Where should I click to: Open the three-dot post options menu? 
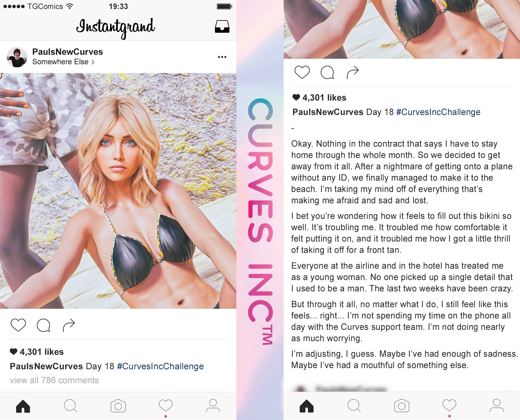pos(222,57)
